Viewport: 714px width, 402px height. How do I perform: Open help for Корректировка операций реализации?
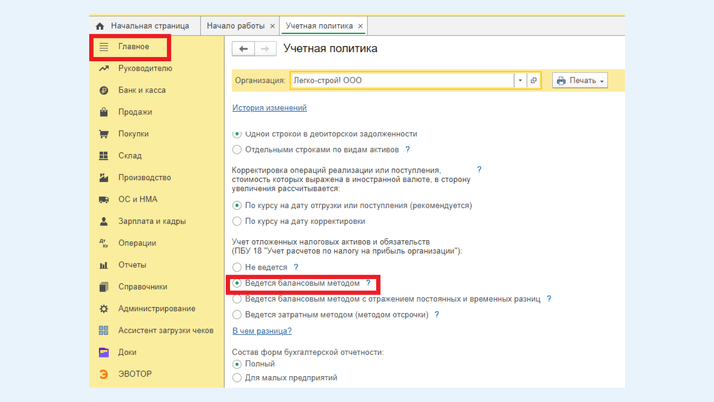pyautogui.click(x=479, y=169)
